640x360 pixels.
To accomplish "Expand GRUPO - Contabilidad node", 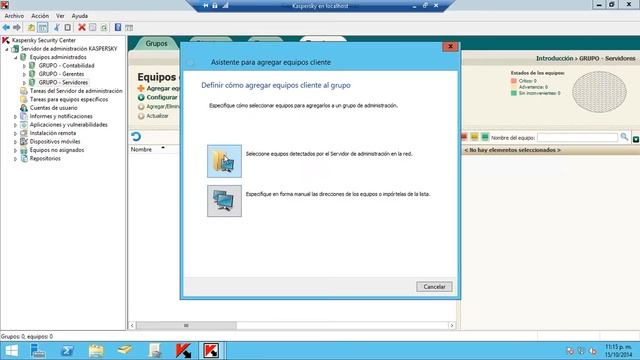I will tap(24, 66).
